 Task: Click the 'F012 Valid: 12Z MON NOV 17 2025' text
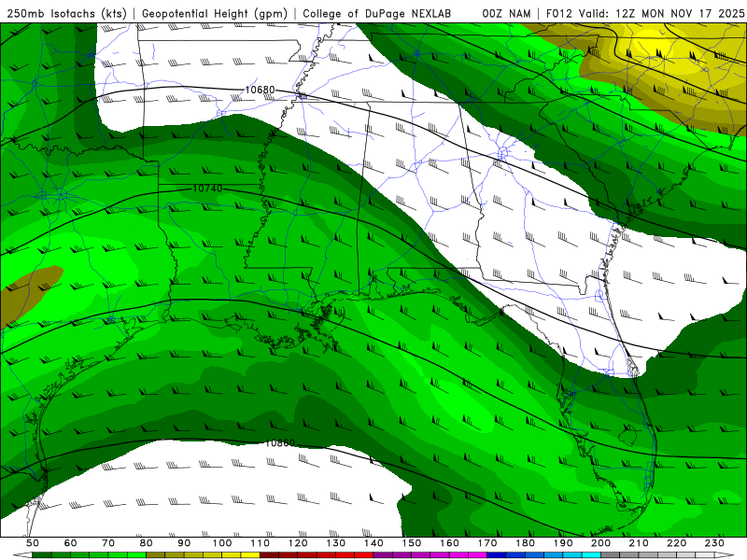pyautogui.click(x=645, y=14)
